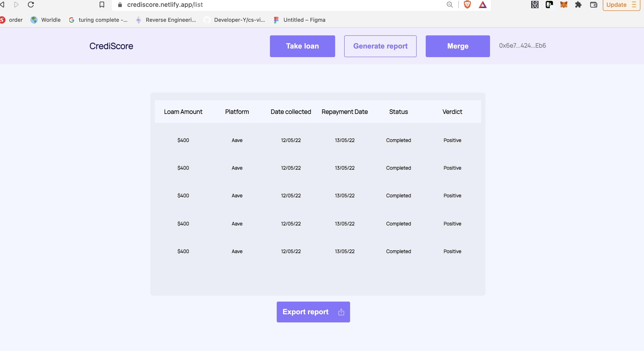Open the 'turing complete' bookmark
Viewport: 644px width, 351px height.
[x=98, y=20]
